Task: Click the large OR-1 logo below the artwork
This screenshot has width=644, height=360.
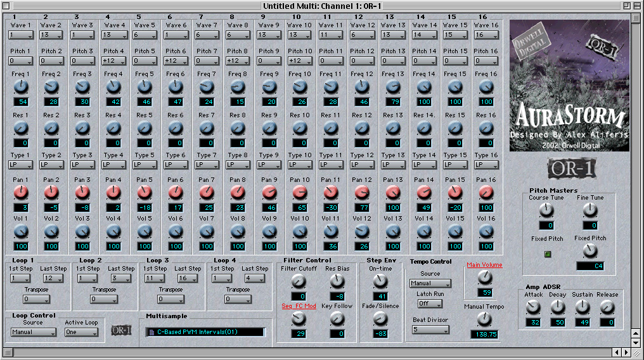Action: click(x=569, y=169)
